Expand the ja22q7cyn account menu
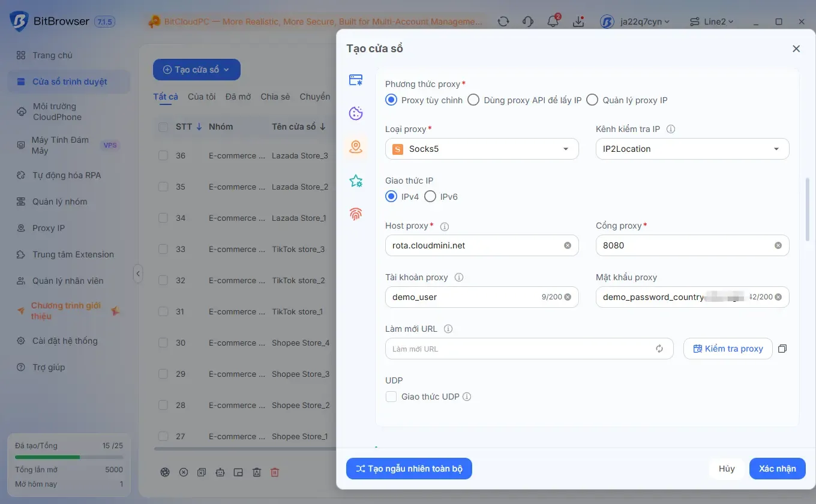This screenshot has height=504, width=816. tap(635, 22)
